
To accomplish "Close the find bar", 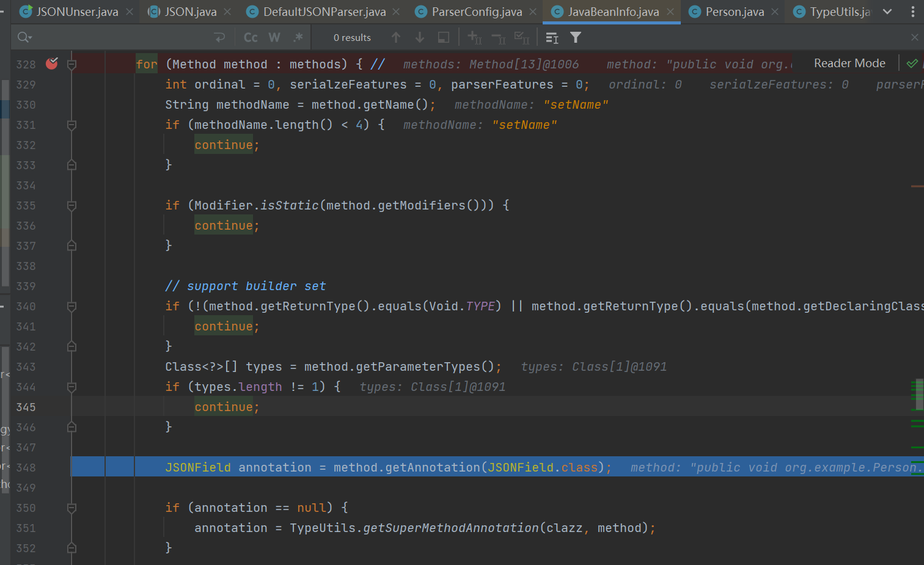I will click(914, 38).
